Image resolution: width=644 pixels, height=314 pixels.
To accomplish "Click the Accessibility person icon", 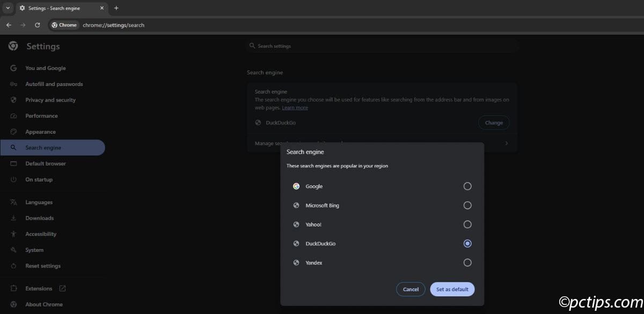I will 13,234.
